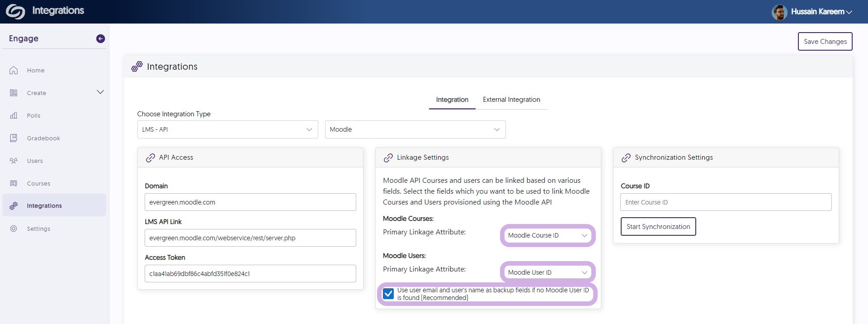
Task: Collapse the Engage sidebar with the arrow
Action: tap(100, 39)
